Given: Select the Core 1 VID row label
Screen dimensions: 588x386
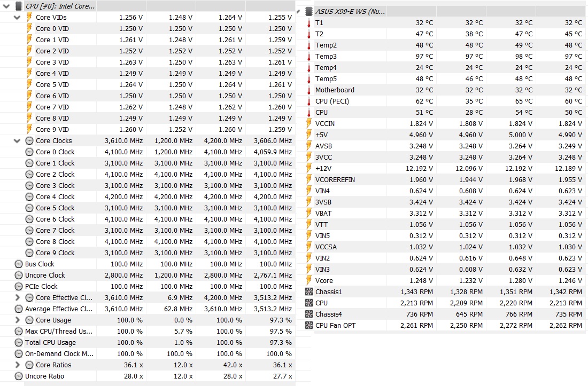Looking at the screenshot, I should [52, 40].
